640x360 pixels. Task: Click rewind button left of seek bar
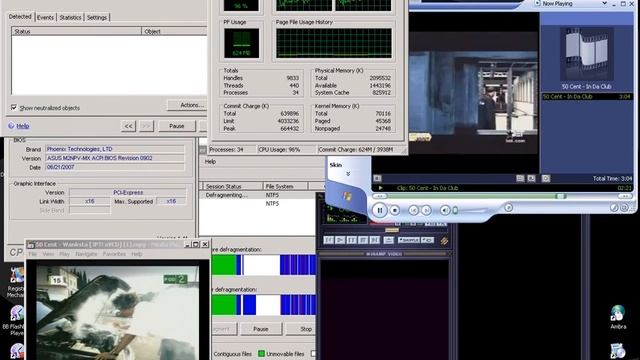pyautogui.click(x=380, y=196)
